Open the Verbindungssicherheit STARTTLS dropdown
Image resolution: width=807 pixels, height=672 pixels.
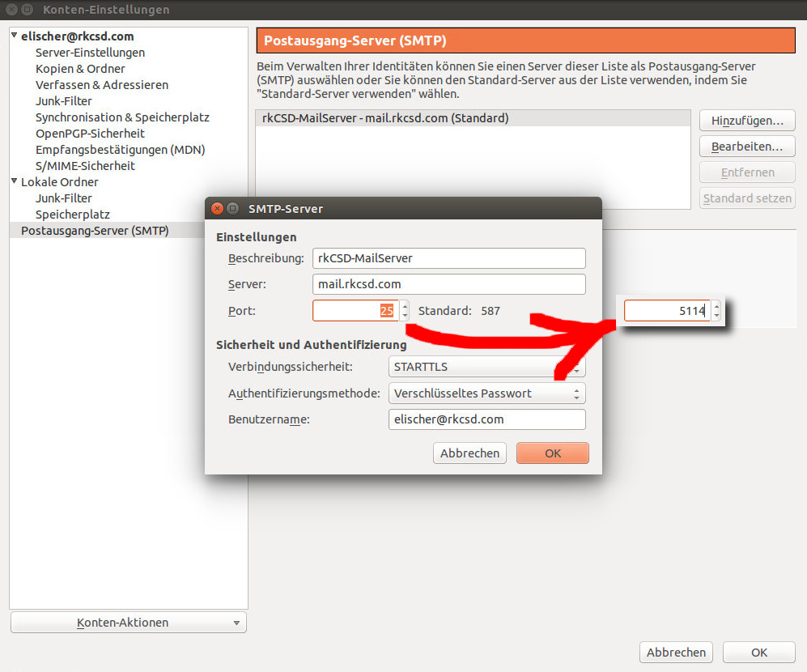(487, 367)
